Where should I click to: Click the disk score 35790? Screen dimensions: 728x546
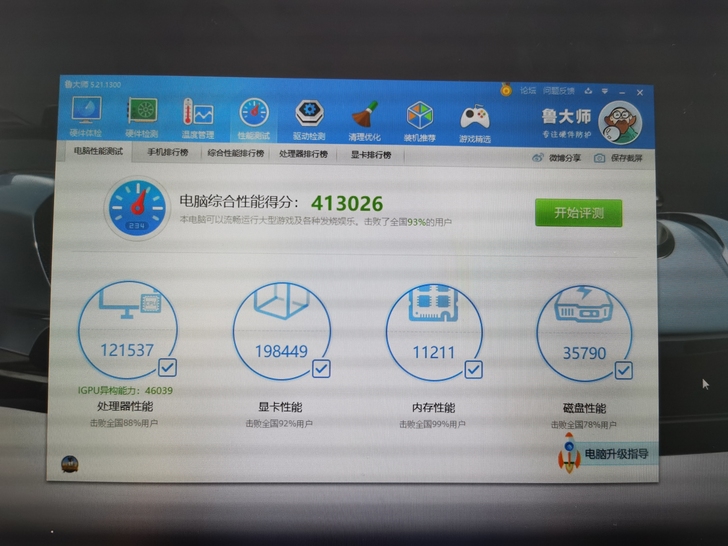click(x=584, y=354)
